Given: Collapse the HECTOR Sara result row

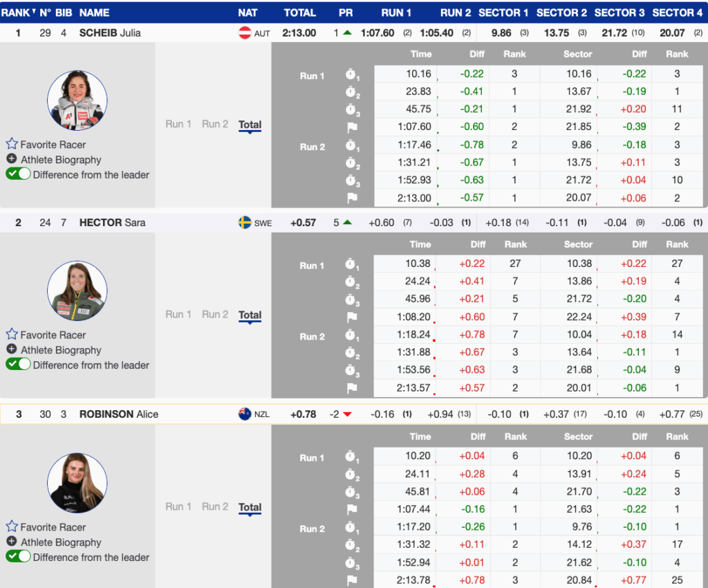Looking at the screenshot, I should coord(115,223).
